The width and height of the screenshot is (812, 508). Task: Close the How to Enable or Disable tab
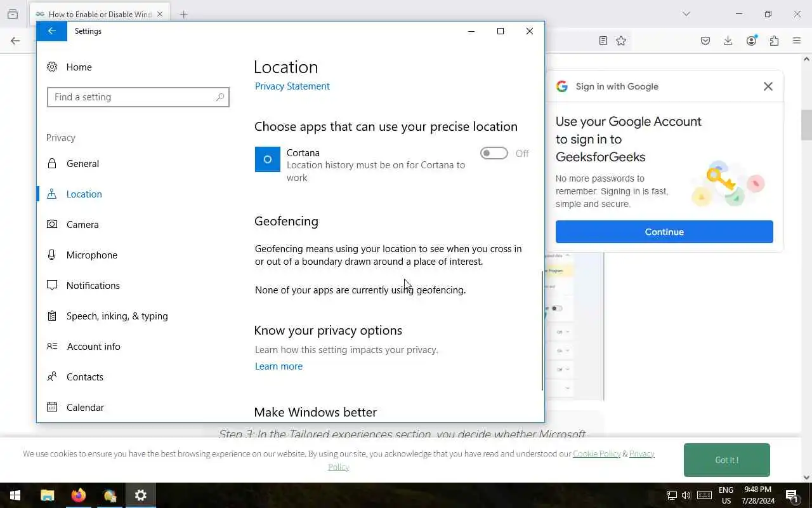[x=160, y=14]
